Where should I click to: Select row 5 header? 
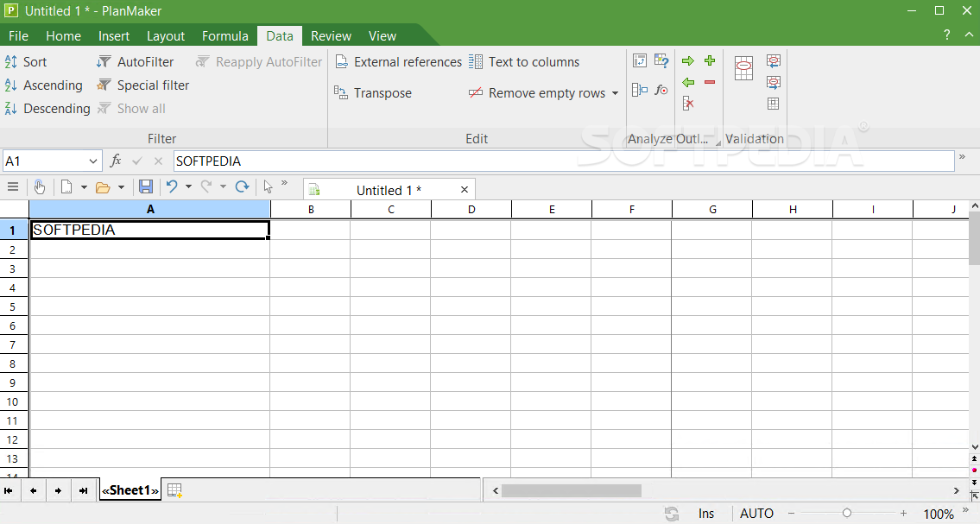[12, 306]
